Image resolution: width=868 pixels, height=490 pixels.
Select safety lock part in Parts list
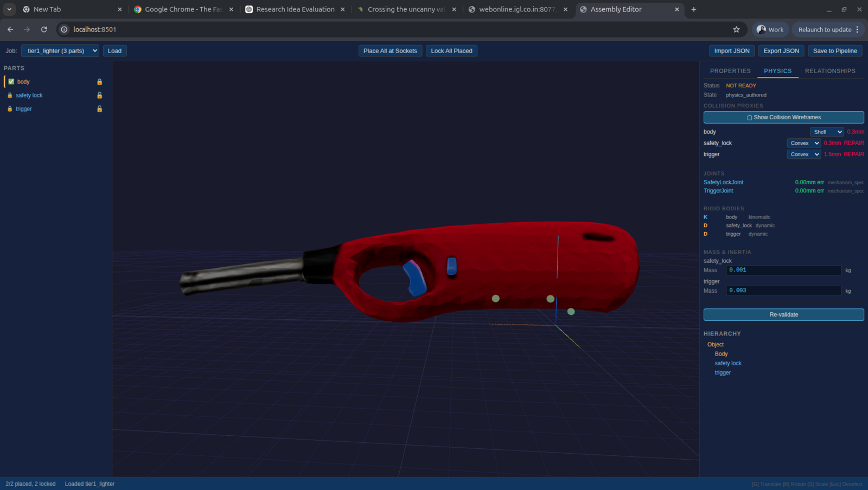point(29,95)
